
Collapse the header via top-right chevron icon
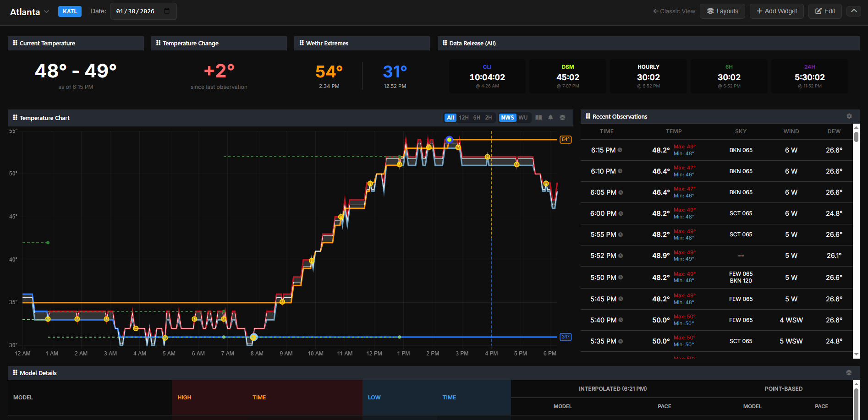pyautogui.click(x=853, y=11)
